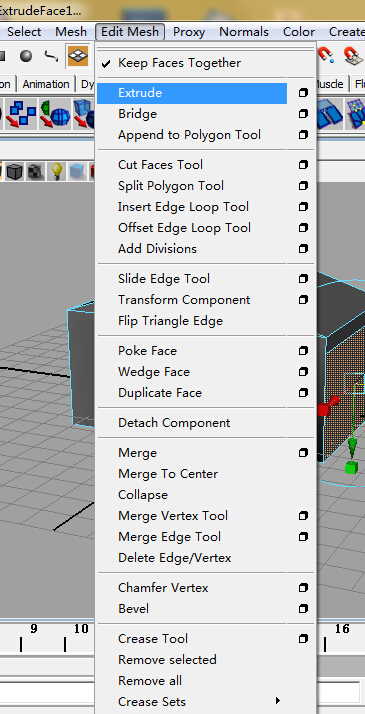Click frame 10 on the timeline

[81, 629]
